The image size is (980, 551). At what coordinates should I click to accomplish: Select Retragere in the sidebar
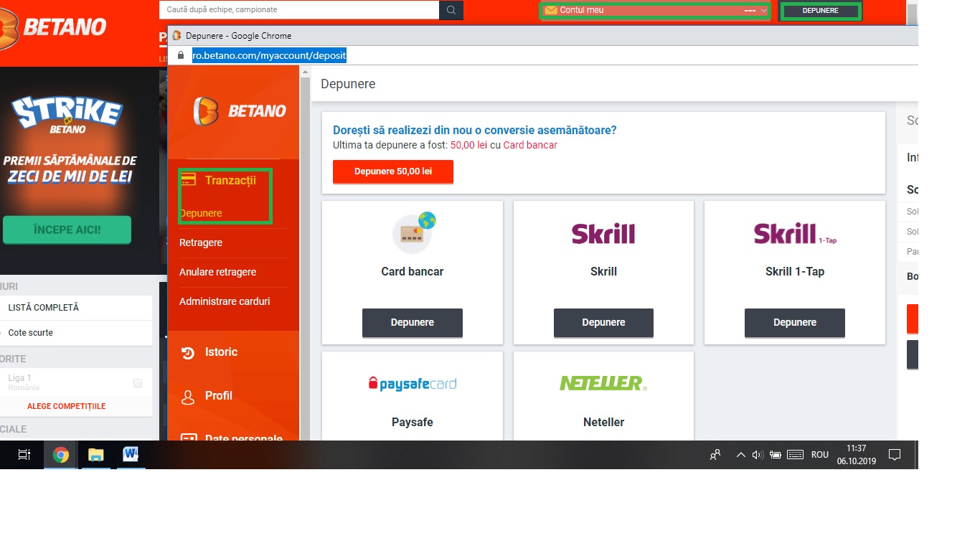201,242
